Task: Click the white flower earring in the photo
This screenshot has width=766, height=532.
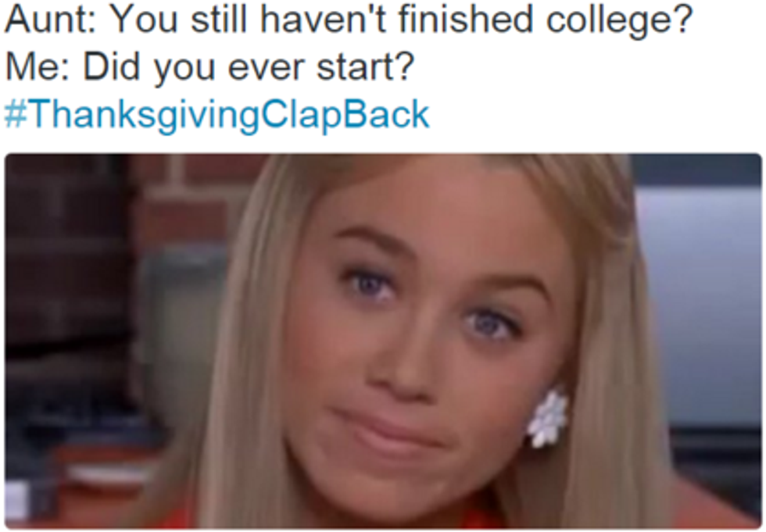Action: coord(549,418)
